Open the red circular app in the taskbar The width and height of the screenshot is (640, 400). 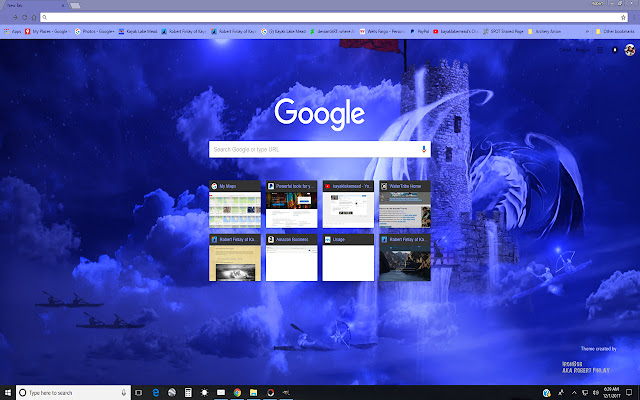[270, 393]
